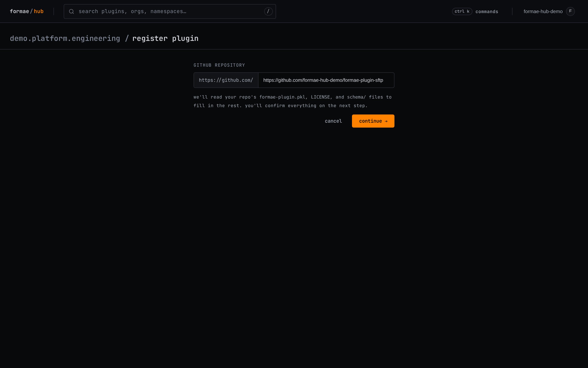Open the commands palette link
Viewport: 588px width, 368px height.
pyautogui.click(x=487, y=12)
